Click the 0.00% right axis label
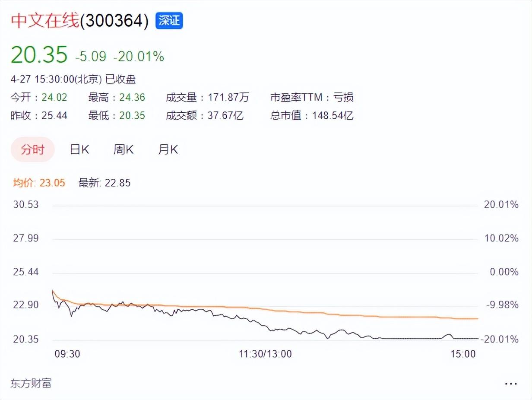The image size is (532, 400). pos(503,272)
